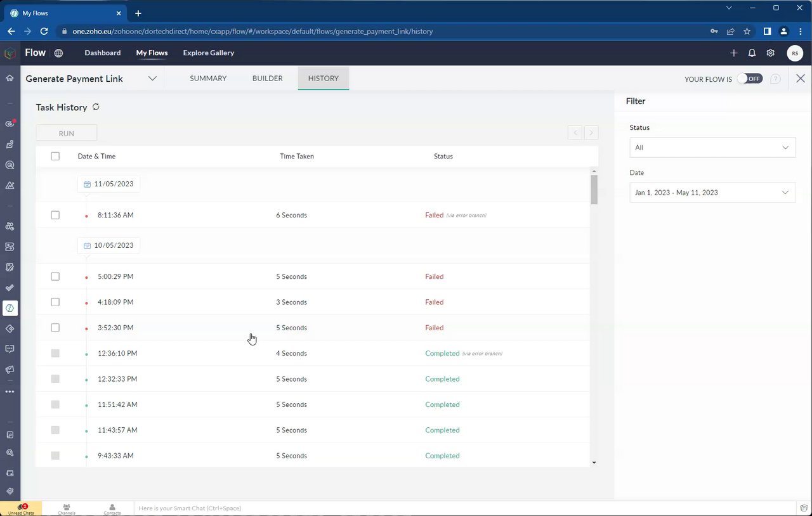Open Channels in bottom bar
This screenshot has width=812, height=516.
point(66,508)
